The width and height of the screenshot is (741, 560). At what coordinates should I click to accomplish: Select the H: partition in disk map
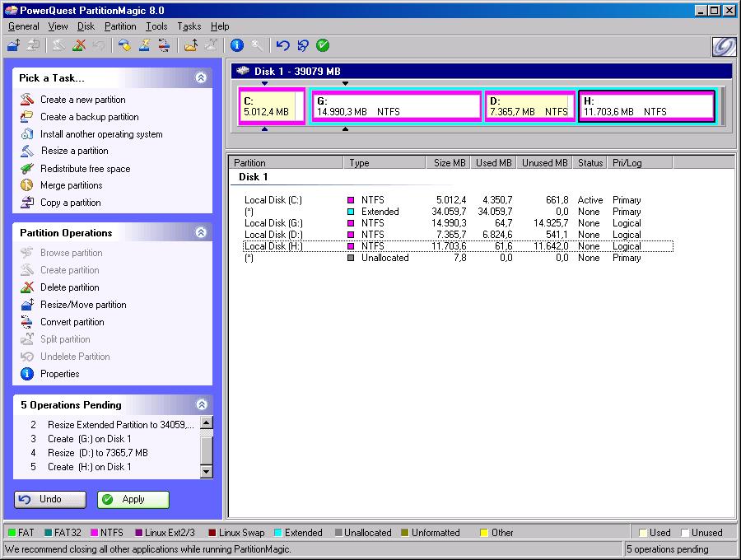click(646, 106)
